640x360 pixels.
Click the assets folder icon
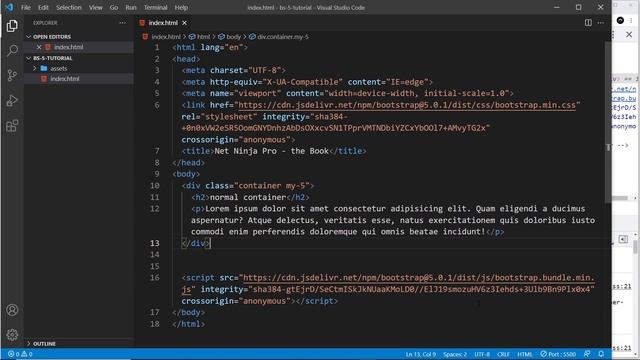click(x=44, y=68)
